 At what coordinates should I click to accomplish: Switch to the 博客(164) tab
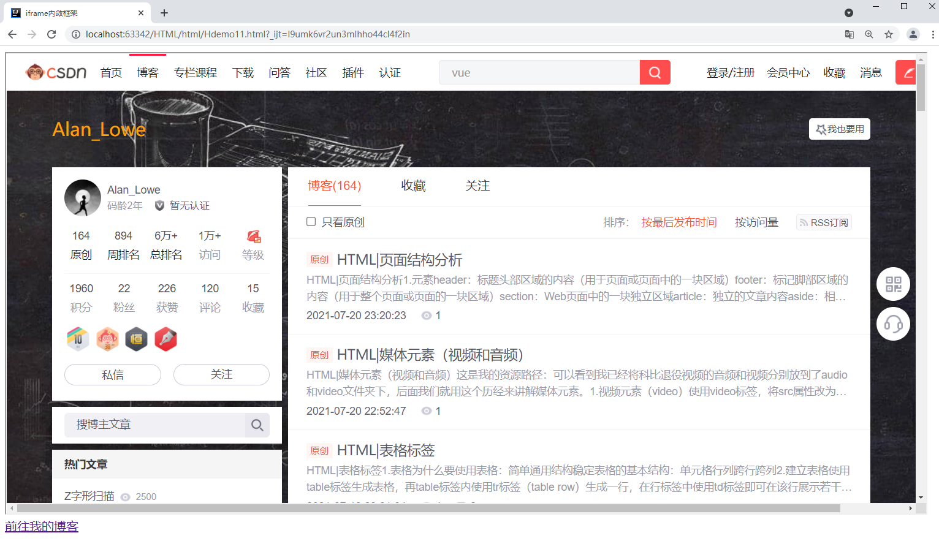click(335, 186)
